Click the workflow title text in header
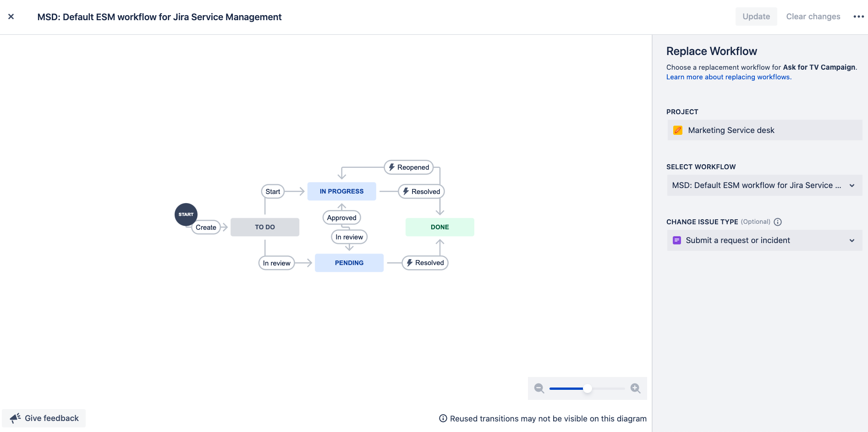This screenshot has height=432, width=868. coord(159,17)
